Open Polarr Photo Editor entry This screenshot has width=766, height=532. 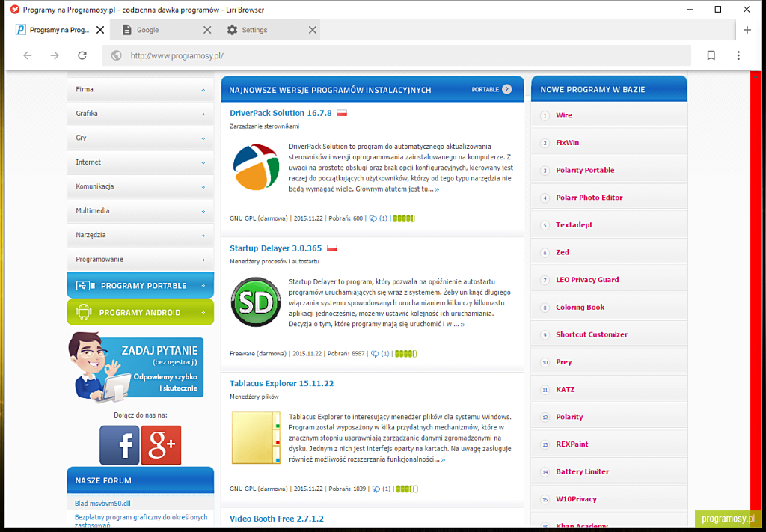coord(589,198)
